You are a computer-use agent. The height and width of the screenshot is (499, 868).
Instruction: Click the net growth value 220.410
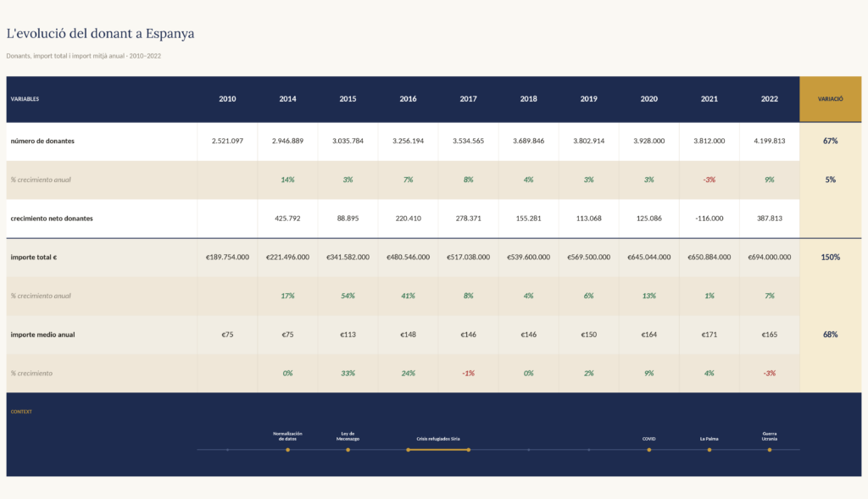click(x=408, y=219)
